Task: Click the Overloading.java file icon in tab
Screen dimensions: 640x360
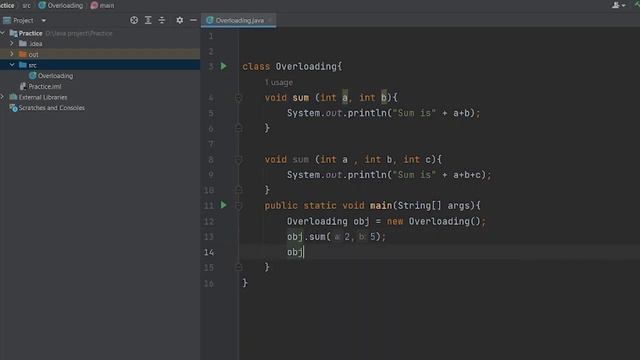Action: (x=210, y=20)
